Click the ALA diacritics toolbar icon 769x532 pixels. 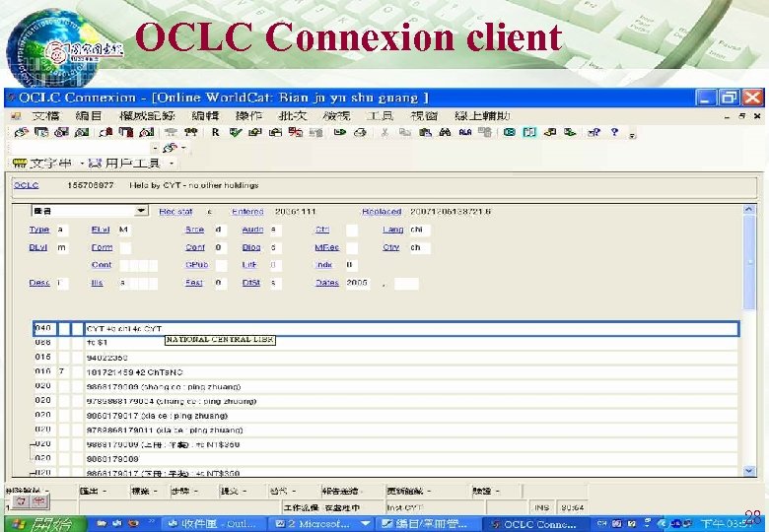point(465,132)
